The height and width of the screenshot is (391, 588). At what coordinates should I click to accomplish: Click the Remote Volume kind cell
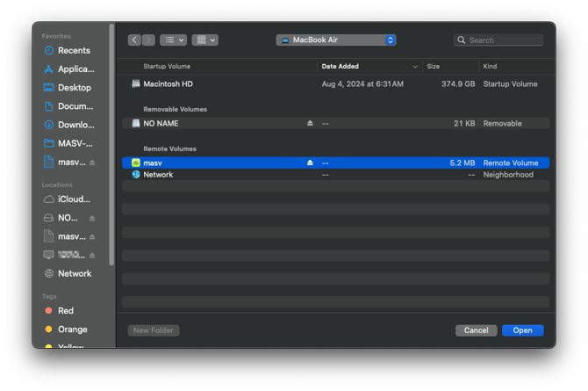pyautogui.click(x=511, y=163)
